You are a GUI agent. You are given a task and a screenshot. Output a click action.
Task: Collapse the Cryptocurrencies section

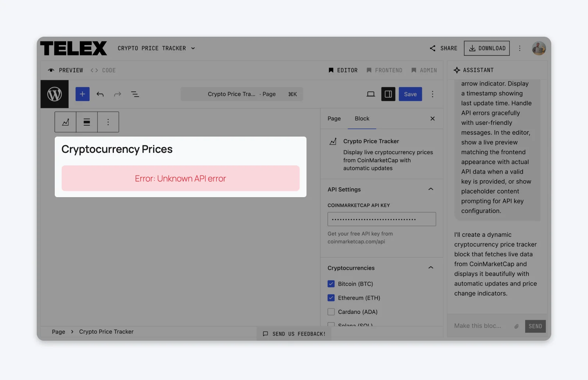coord(430,268)
